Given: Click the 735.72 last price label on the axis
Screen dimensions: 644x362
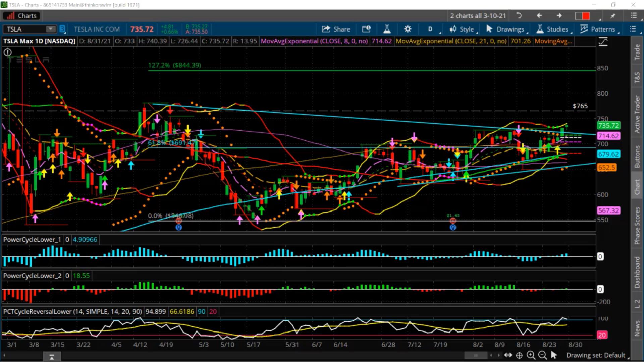Looking at the screenshot, I should point(608,126).
